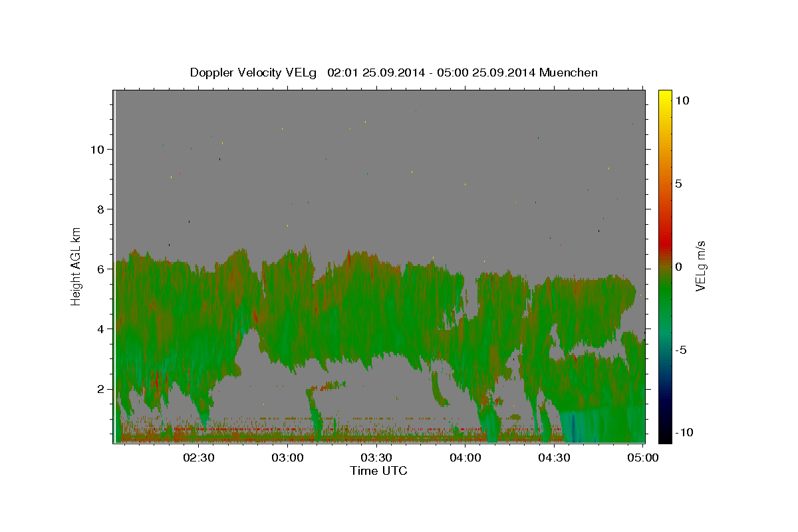Click the 'VELg m/s' colorbar label
This screenshot has height=532, width=798.
[700, 266]
